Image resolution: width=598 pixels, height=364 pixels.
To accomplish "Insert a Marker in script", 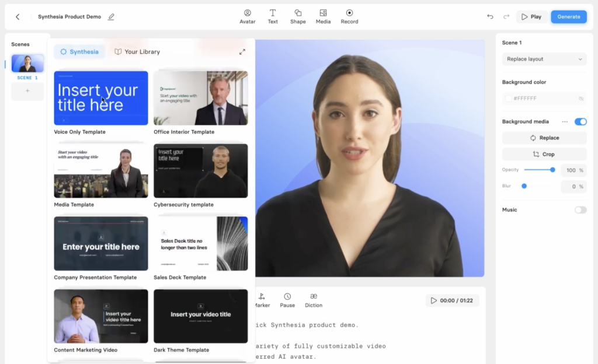I will click(262, 300).
